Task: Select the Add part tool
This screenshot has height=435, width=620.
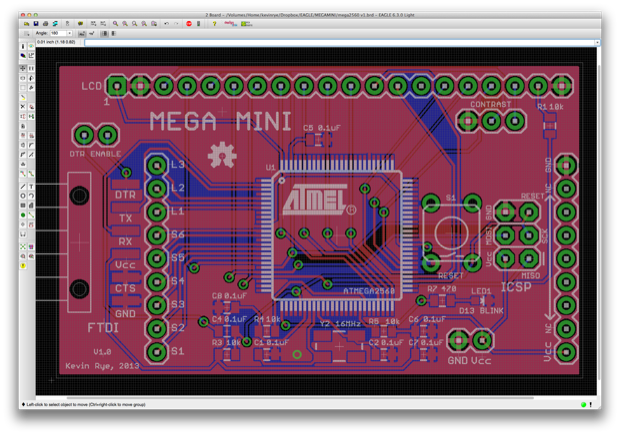Action: pyautogui.click(x=31, y=107)
